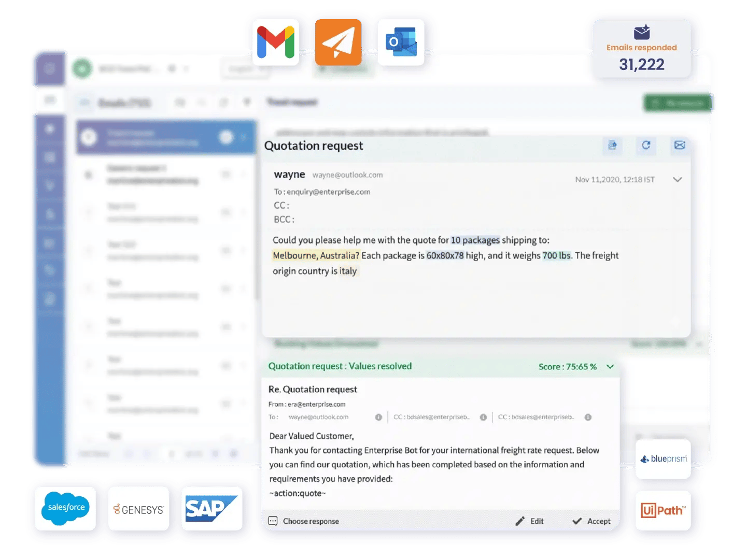Viewport: 747px width, 560px height.
Task: Click the blueprism logo tile
Action: pos(663,459)
